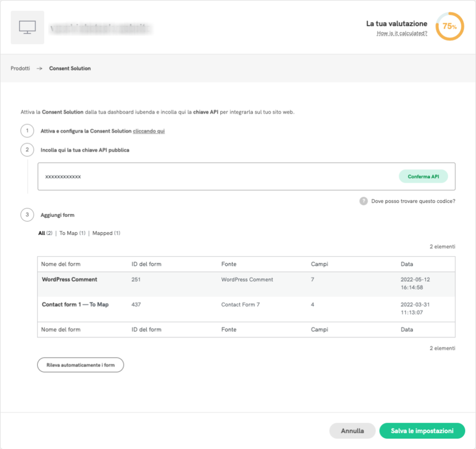The image size is (476, 449).
Task: Click the public API key input field
Action: pos(214,177)
